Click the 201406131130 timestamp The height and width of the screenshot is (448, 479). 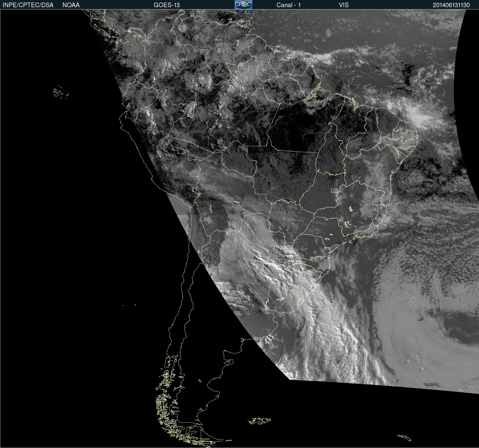[x=451, y=5]
